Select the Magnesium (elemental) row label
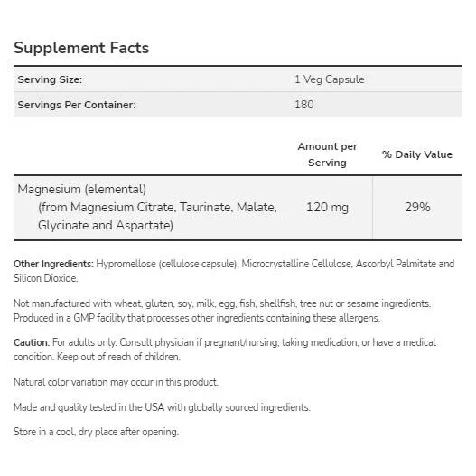The height and width of the screenshot is (476, 476). coord(81,190)
